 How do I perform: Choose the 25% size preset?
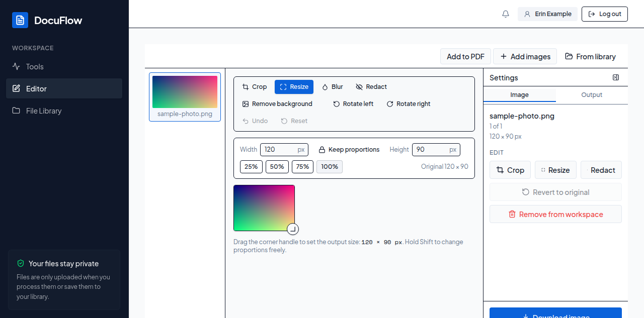tap(251, 167)
